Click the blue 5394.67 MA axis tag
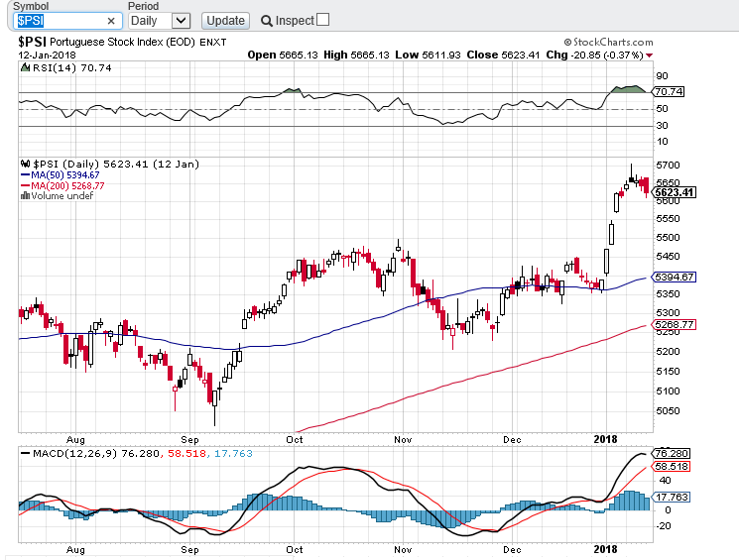The image size is (739, 560). 674,277
